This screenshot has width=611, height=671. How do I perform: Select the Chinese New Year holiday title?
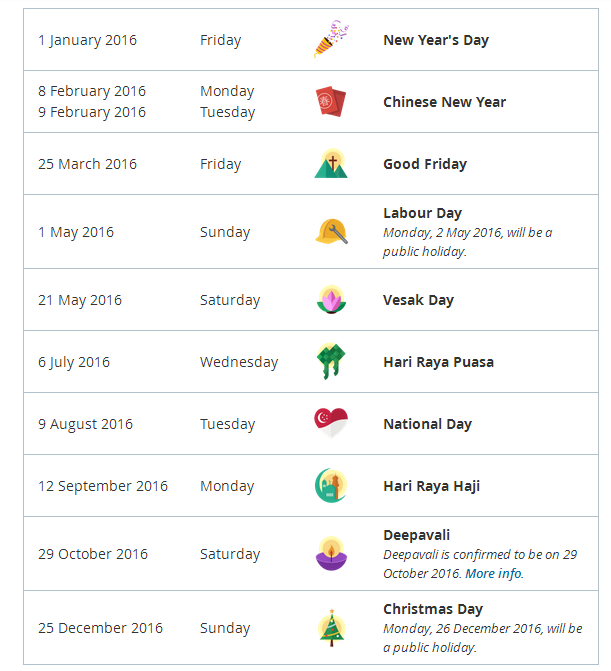pos(445,102)
